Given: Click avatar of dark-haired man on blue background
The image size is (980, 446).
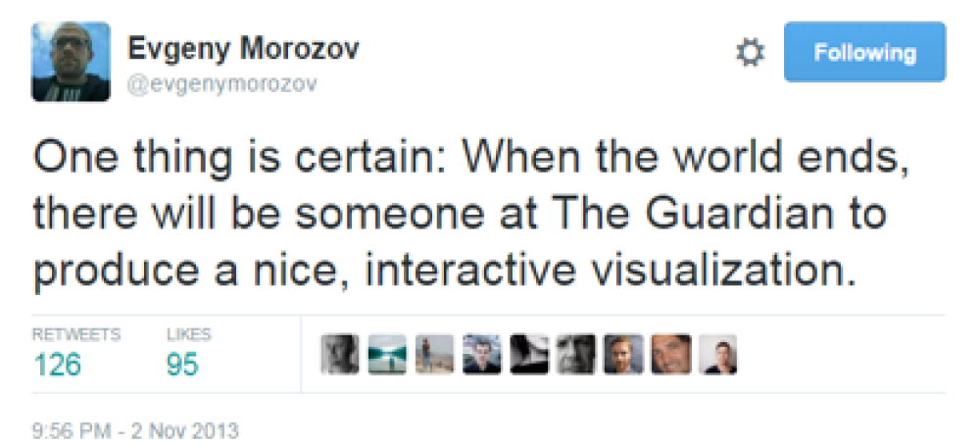Looking at the screenshot, I should click(481, 354).
